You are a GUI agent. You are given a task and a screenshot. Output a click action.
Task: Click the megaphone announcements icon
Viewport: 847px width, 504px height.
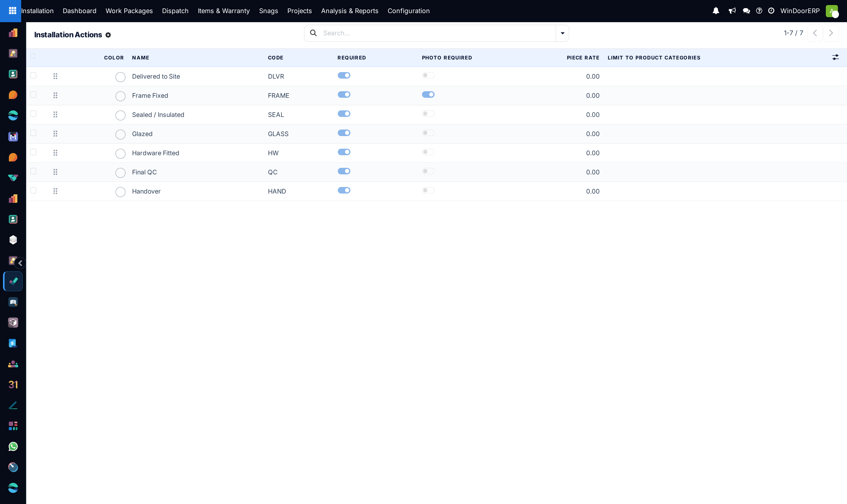coord(732,11)
